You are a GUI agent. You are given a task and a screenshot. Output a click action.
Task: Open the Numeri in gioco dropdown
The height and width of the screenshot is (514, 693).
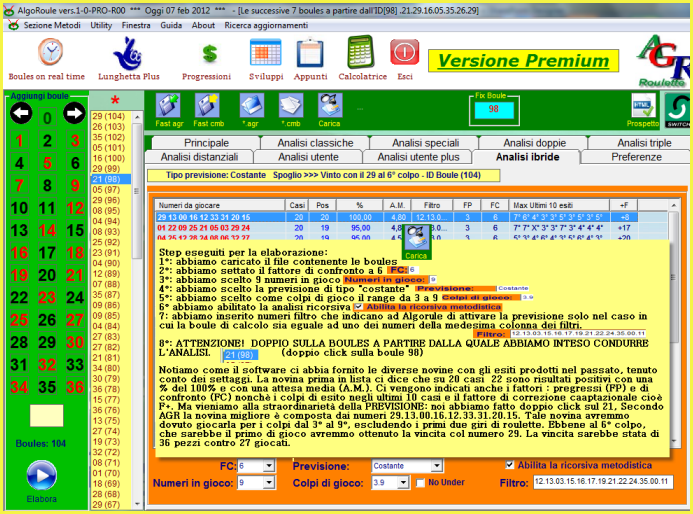point(270,483)
